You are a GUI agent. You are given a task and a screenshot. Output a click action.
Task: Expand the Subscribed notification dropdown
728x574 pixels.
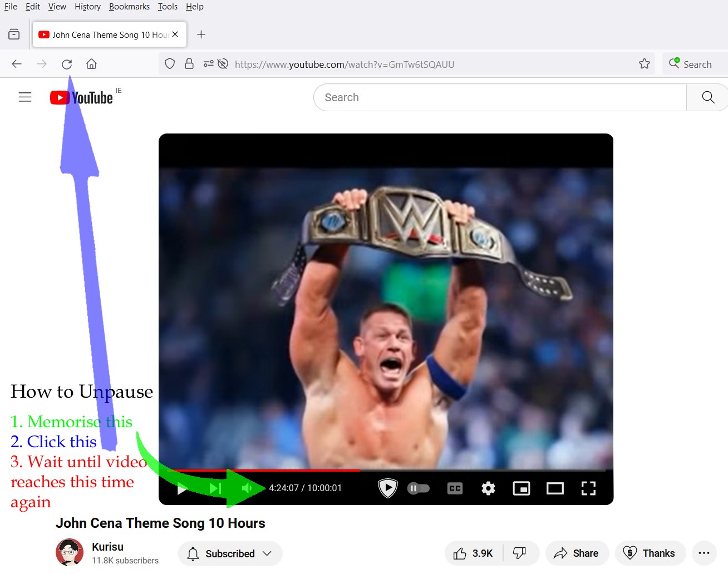click(230, 553)
